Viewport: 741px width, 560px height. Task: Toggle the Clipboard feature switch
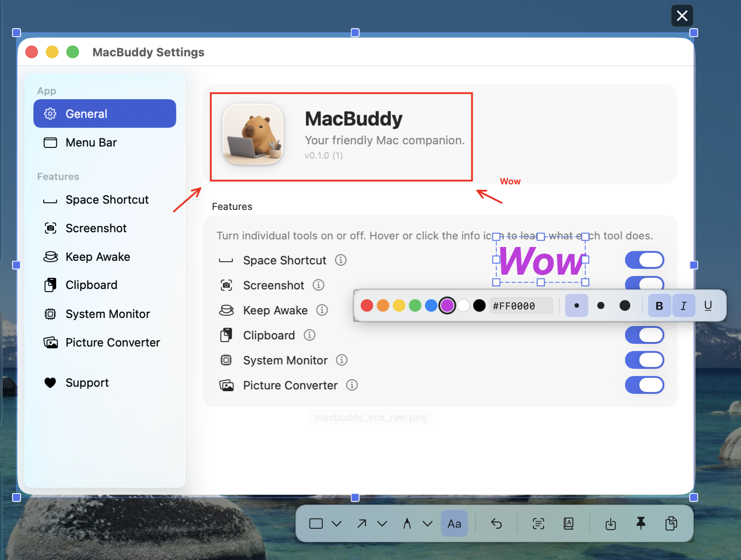pos(645,335)
